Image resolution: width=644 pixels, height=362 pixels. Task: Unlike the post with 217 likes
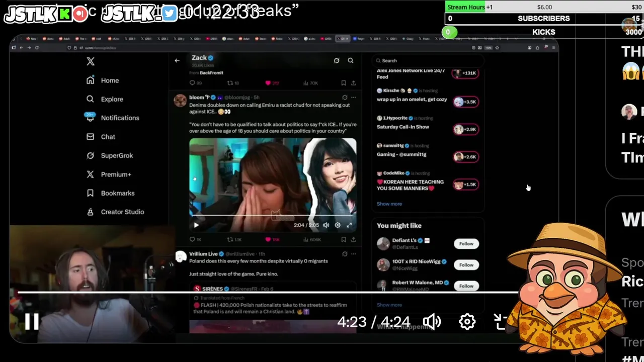point(272,83)
